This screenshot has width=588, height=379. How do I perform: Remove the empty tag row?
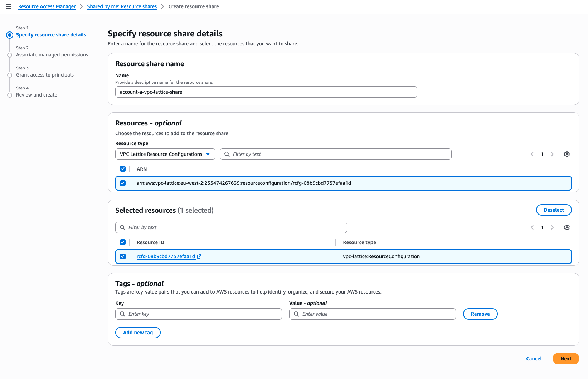tap(480, 314)
